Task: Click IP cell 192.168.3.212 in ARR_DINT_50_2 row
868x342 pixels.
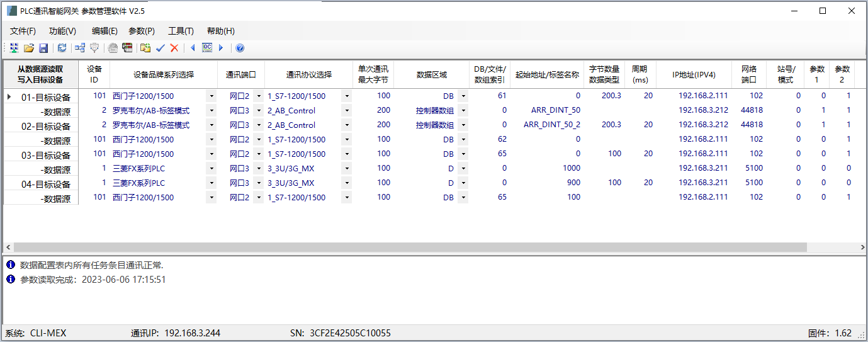Action: point(694,125)
